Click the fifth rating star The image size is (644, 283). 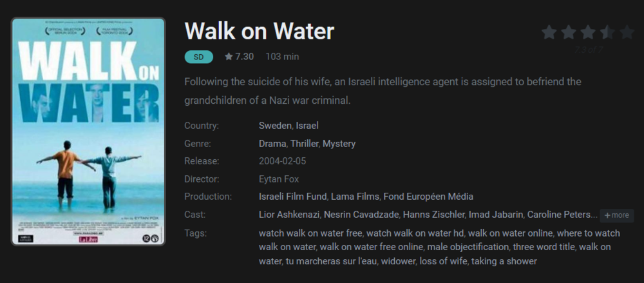pos(627,32)
